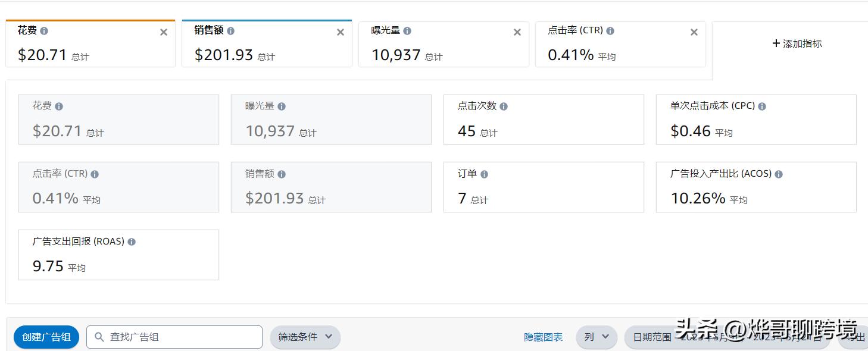
Task: Remove the 点击率 (CTR) card
Action: [x=694, y=32]
